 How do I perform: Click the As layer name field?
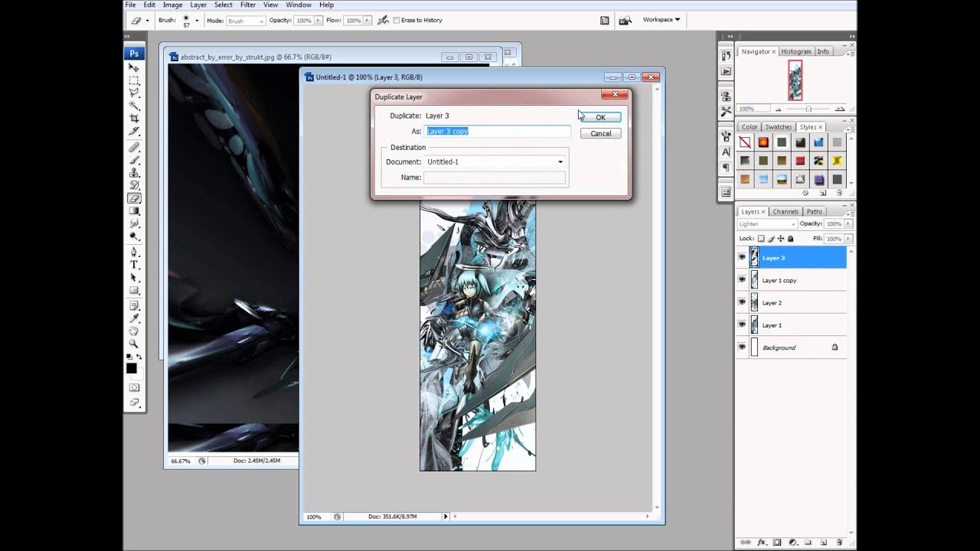(498, 131)
